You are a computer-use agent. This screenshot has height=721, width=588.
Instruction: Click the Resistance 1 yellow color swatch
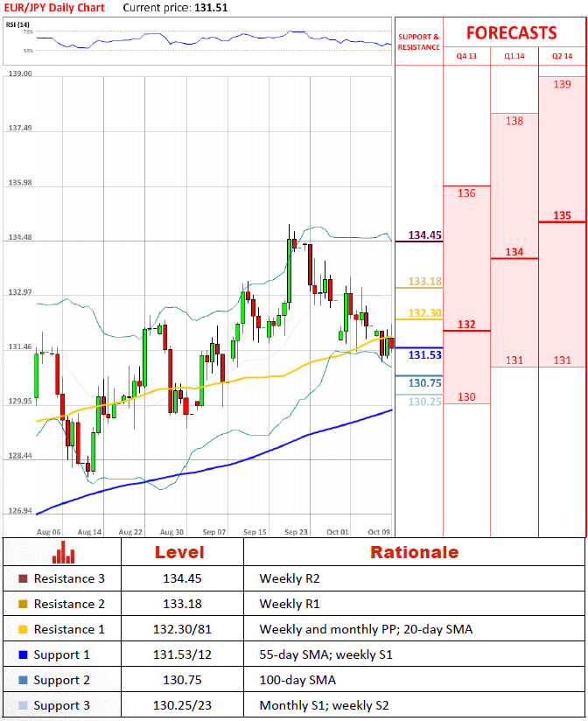[23, 629]
